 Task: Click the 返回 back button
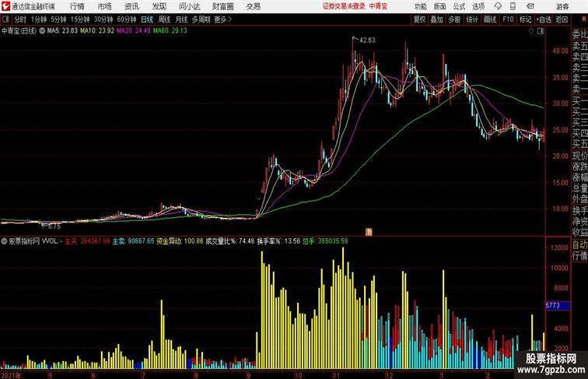coord(562,19)
